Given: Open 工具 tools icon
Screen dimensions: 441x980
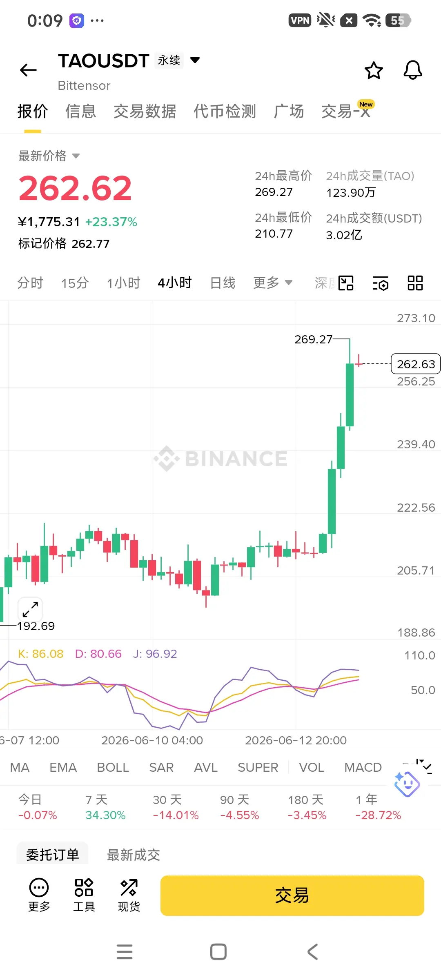Looking at the screenshot, I should (84, 895).
